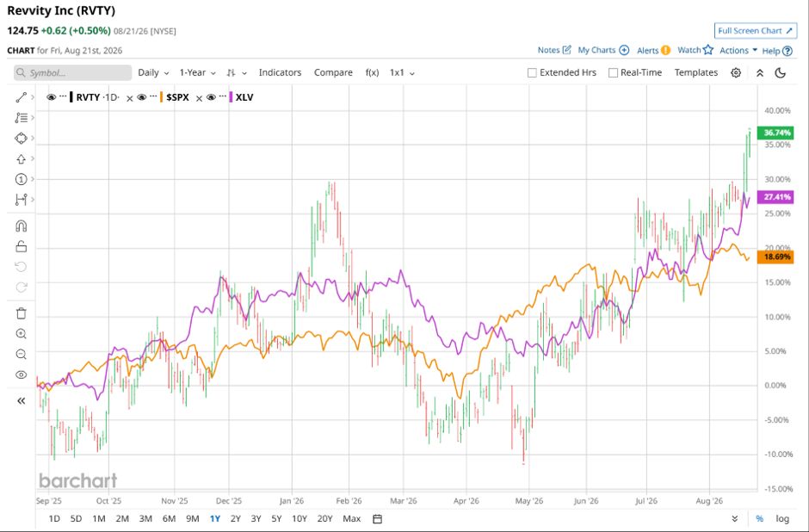This screenshot has width=809, height=532.
Task: Select the 5Y time range
Action: click(276, 518)
